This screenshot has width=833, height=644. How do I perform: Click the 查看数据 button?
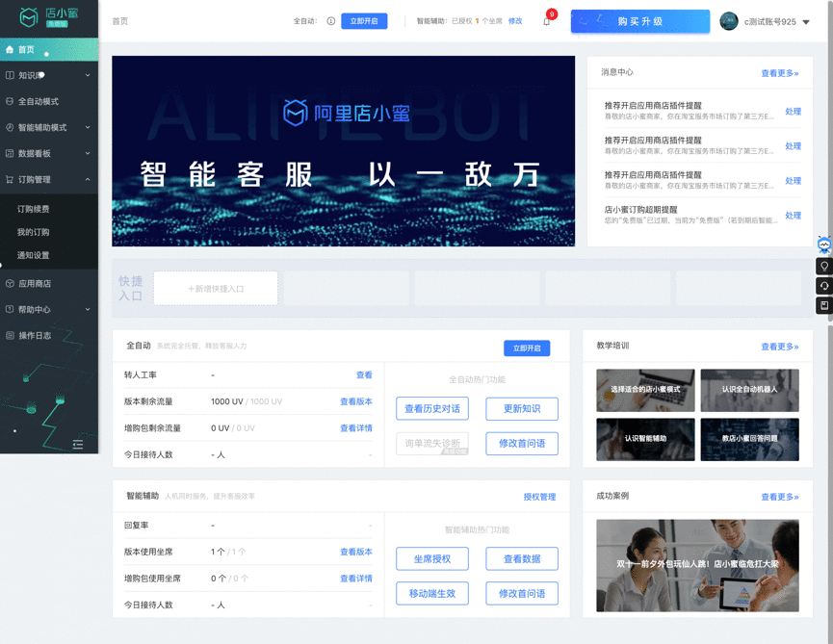click(x=522, y=558)
